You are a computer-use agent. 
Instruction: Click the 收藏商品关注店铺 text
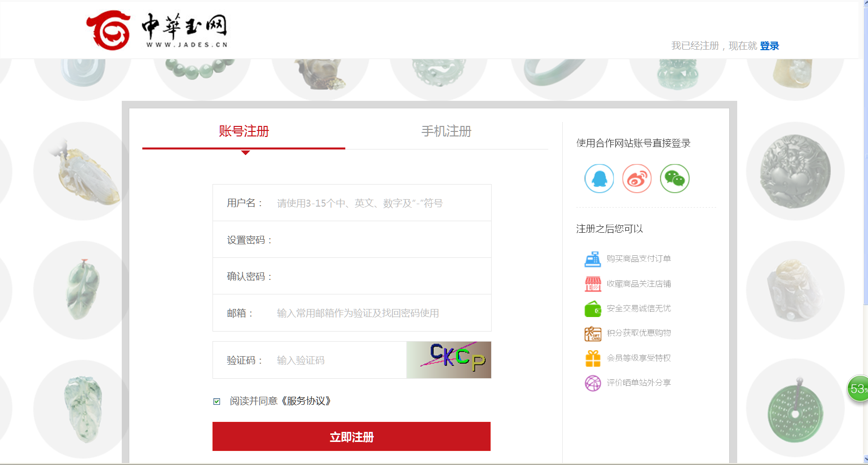tap(639, 284)
